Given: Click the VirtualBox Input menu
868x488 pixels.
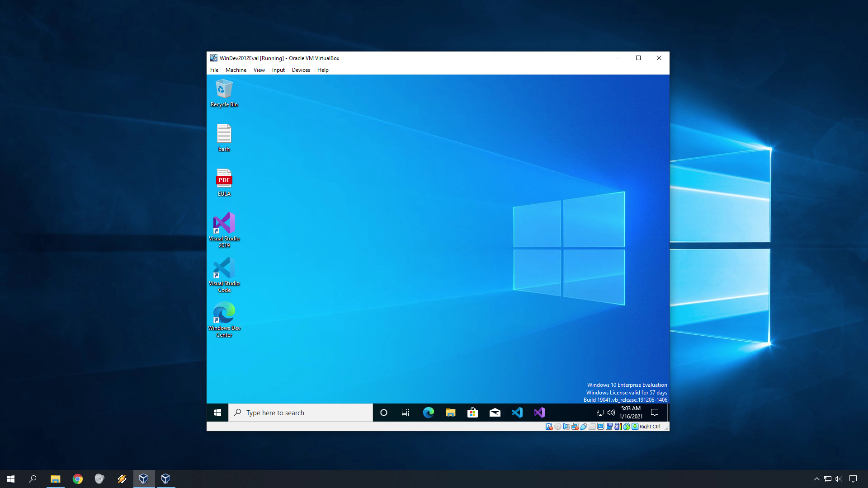Looking at the screenshot, I should (x=278, y=70).
